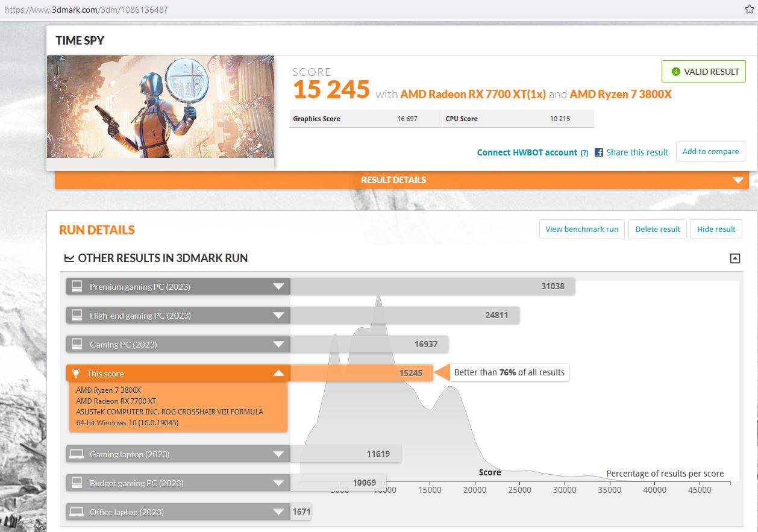Click the View benchmark run button
The image size is (758, 532).
pos(582,229)
